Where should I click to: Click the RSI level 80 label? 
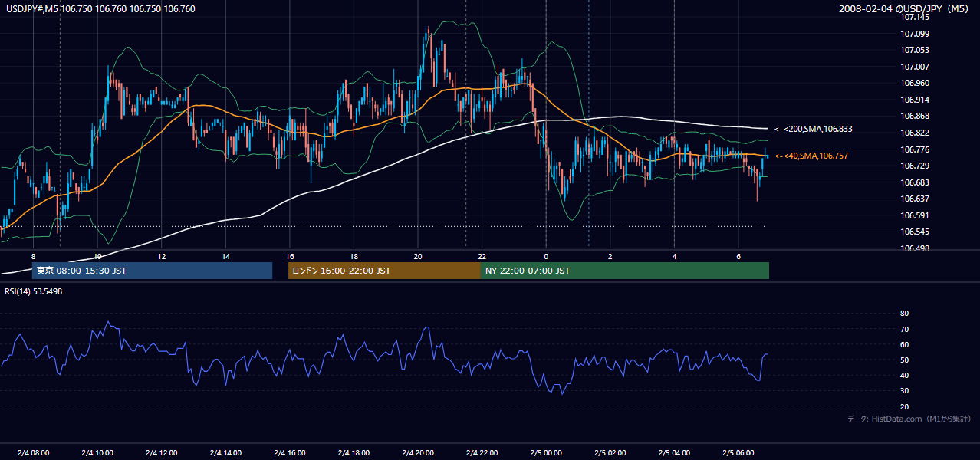pyautogui.click(x=904, y=314)
